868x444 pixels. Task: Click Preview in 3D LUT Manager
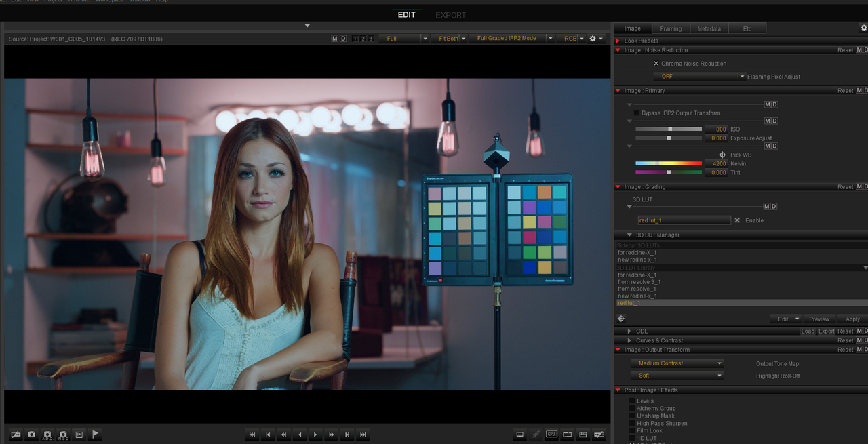click(x=819, y=319)
